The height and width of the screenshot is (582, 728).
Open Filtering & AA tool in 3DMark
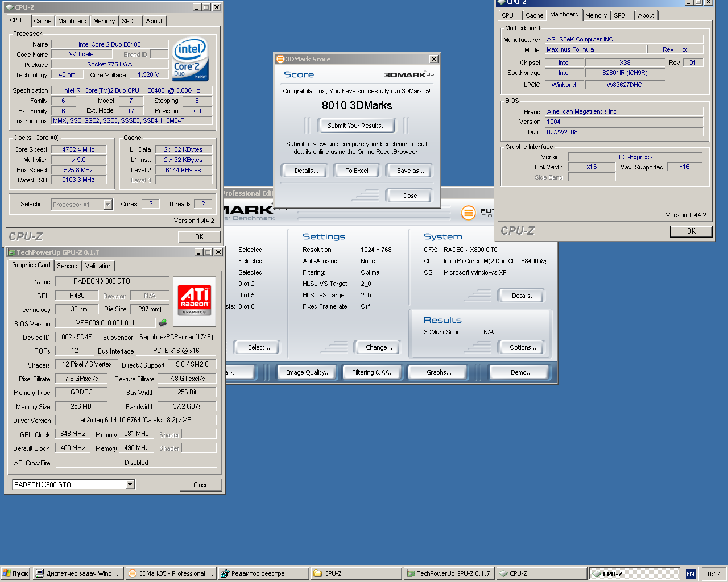[x=373, y=372]
